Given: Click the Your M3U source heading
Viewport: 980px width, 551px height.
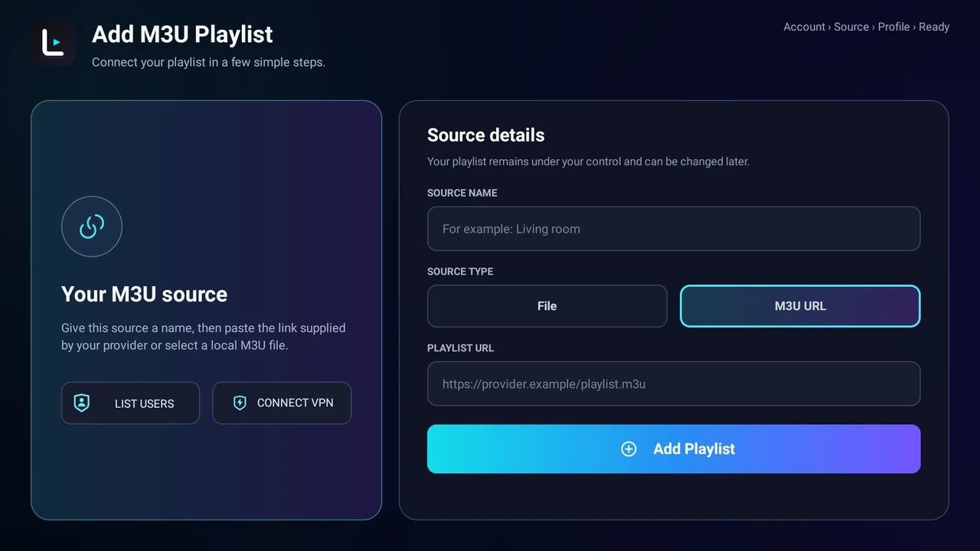Looking at the screenshot, I should tap(144, 295).
